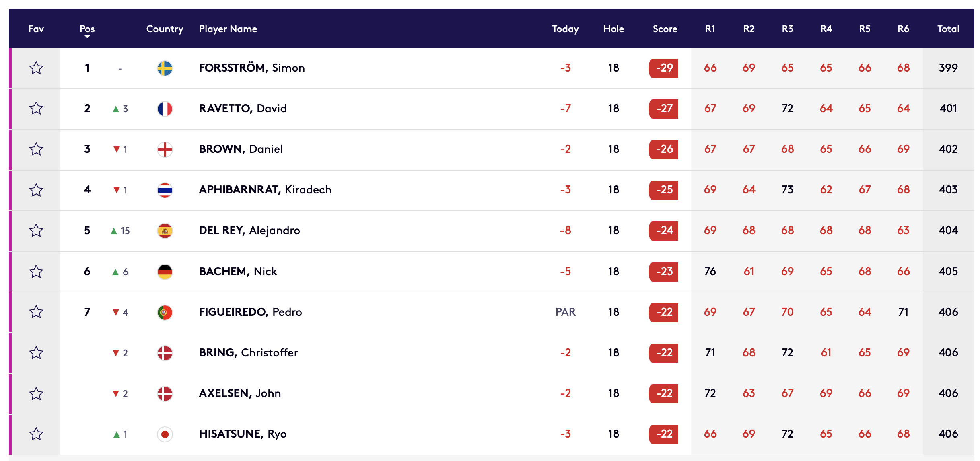Favorite Simon Forsström with the star
The width and height of the screenshot is (980, 461).
point(36,68)
